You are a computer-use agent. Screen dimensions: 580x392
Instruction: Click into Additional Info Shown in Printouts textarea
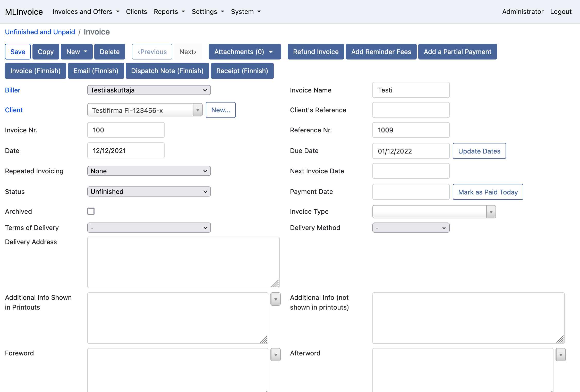click(x=178, y=318)
